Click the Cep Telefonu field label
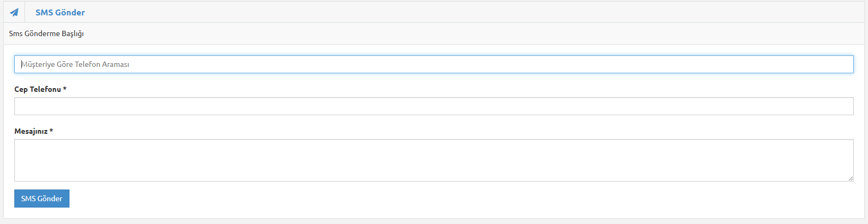This screenshot has height=224, width=868. coord(38,89)
